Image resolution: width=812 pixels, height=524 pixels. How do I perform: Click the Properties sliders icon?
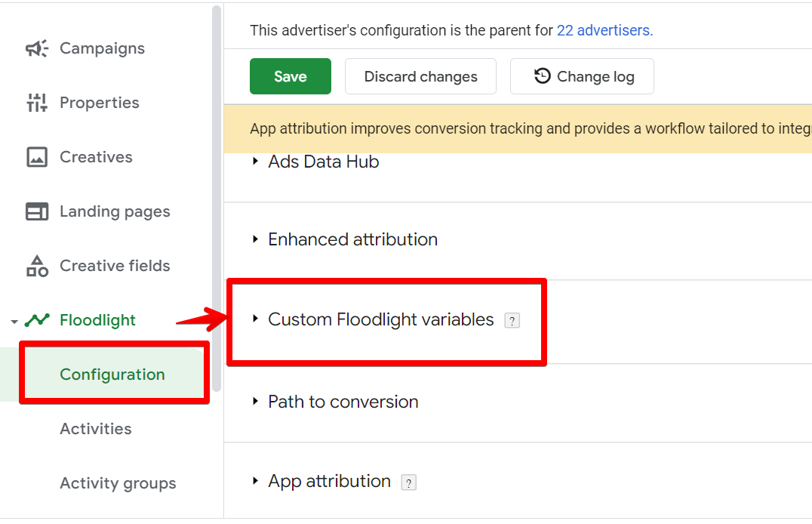click(37, 103)
